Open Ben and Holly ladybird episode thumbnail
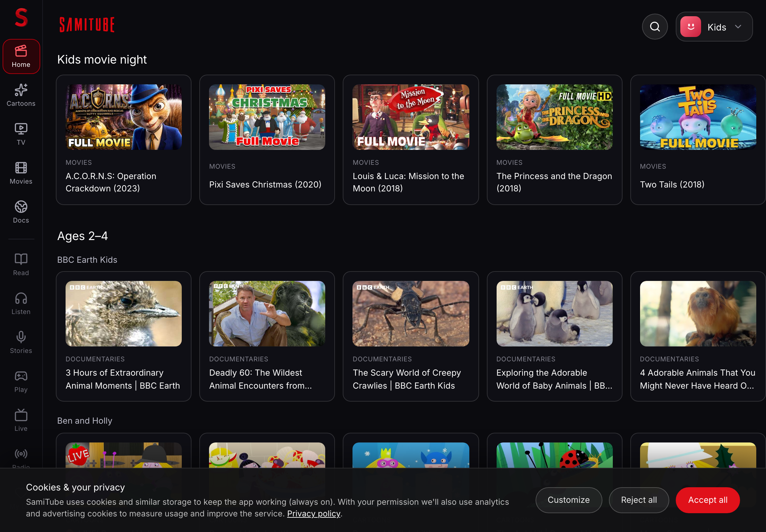This screenshot has width=766, height=532. pyautogui.click(x=554, y=455)
